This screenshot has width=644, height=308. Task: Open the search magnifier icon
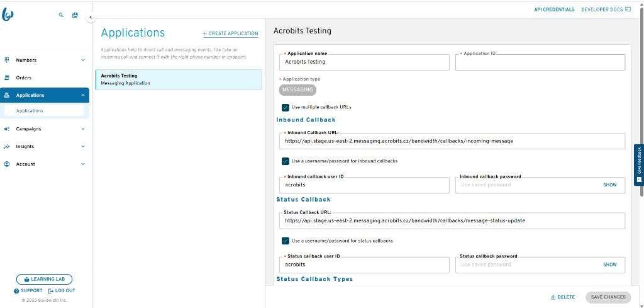(x=61, y=15)
